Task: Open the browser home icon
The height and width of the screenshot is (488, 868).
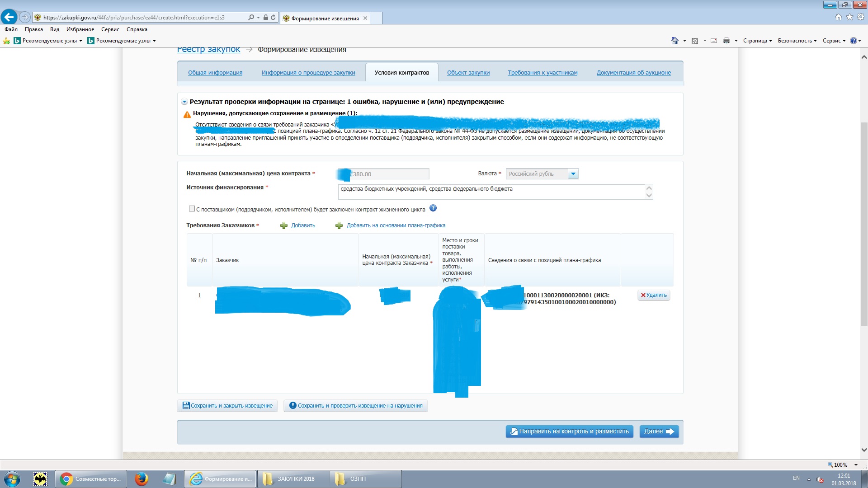Action: [838, 17]
